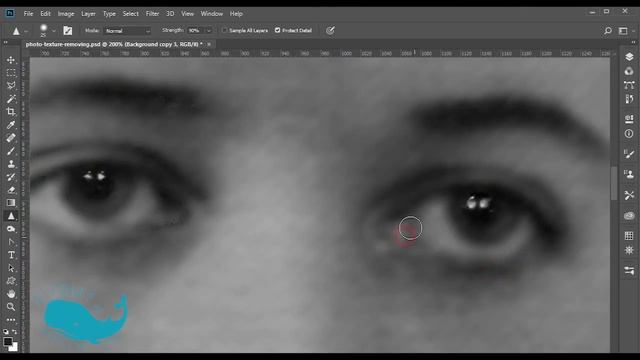Image resolution: width=640 pixels, height=360 pixels.
Task: Click the Search magnifier in options bar
Action: click(608, 31)
